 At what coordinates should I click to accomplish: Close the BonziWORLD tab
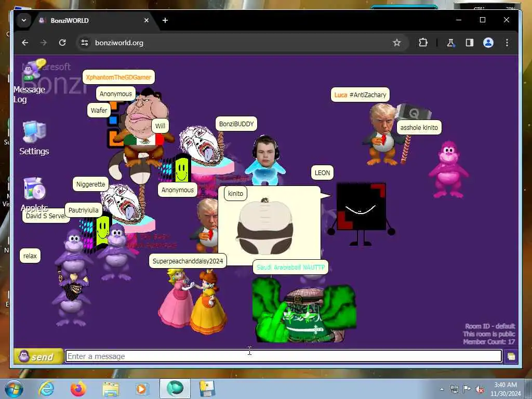pyautogui.click(x=147, y=20)
